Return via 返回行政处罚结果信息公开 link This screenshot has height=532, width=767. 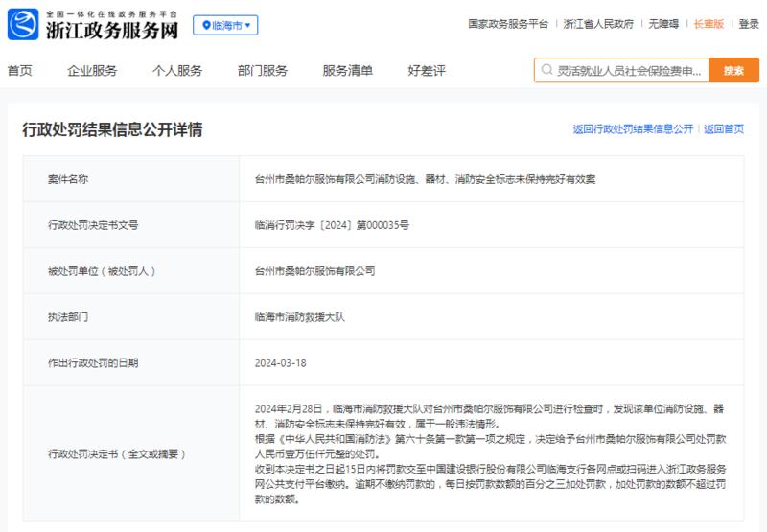point(633,129)
